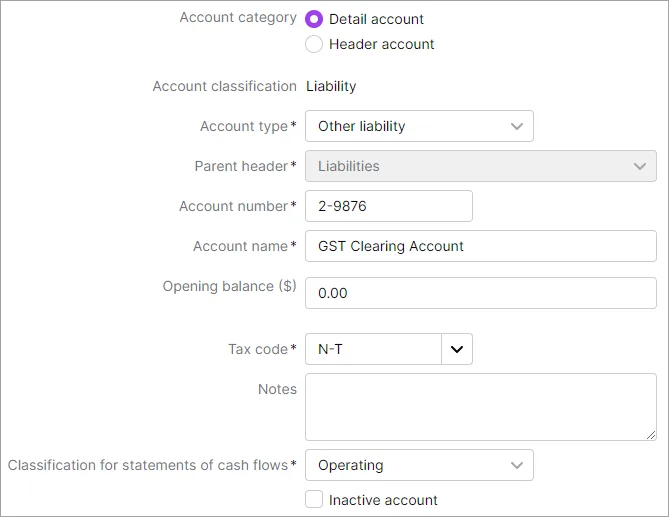Select the Header account radio button
This screenshot has width=669, height=517.
point(314,44)
